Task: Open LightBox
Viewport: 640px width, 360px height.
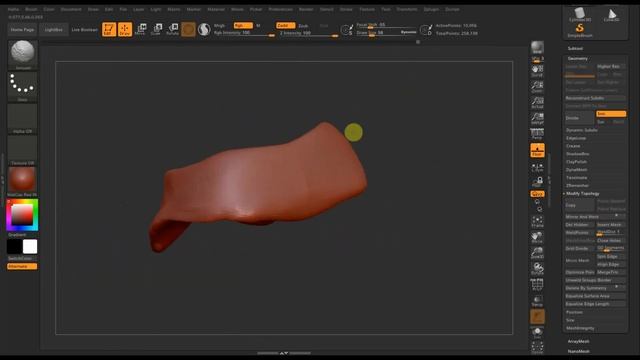Action: [x=54, y=30]
